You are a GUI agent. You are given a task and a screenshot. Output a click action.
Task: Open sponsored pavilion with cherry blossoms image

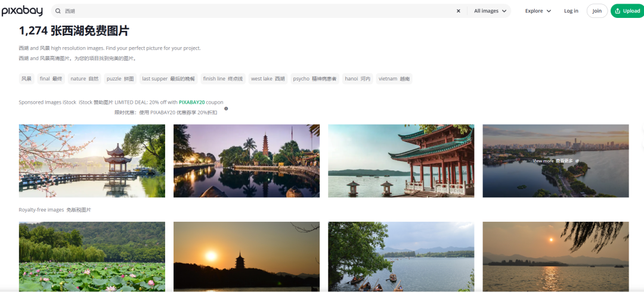[x=92, y=161]
